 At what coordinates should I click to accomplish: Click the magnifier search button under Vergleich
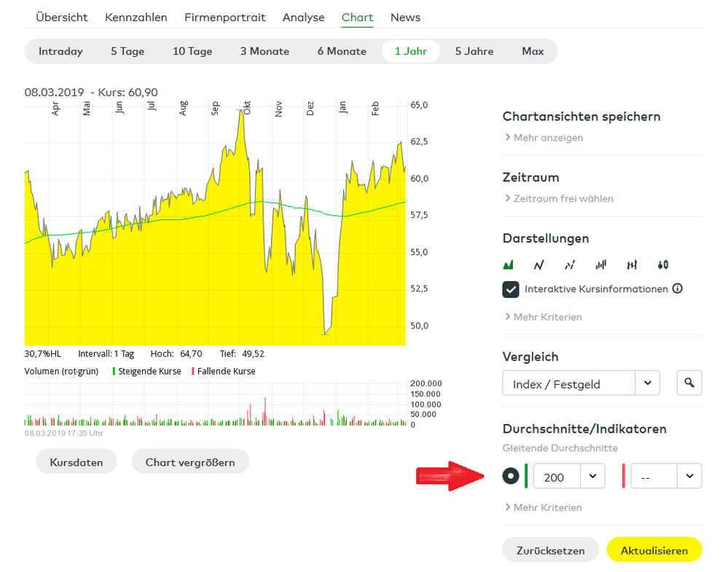tap(689, 383)
